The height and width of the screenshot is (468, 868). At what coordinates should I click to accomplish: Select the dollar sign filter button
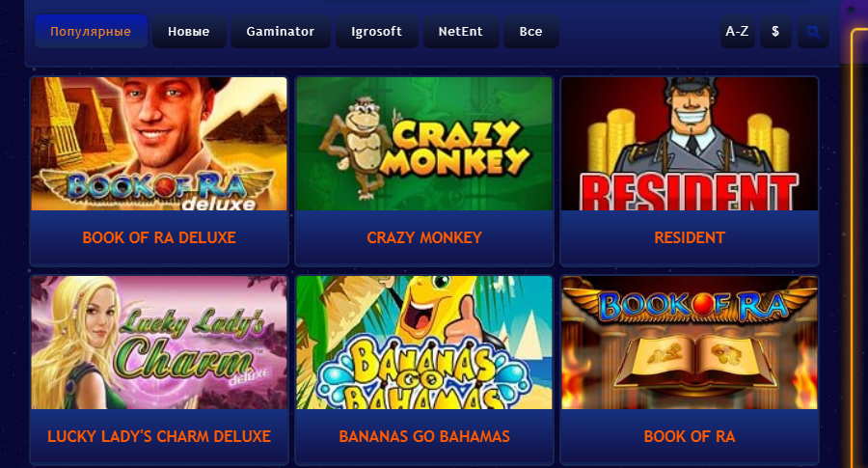tap(775, 32)
